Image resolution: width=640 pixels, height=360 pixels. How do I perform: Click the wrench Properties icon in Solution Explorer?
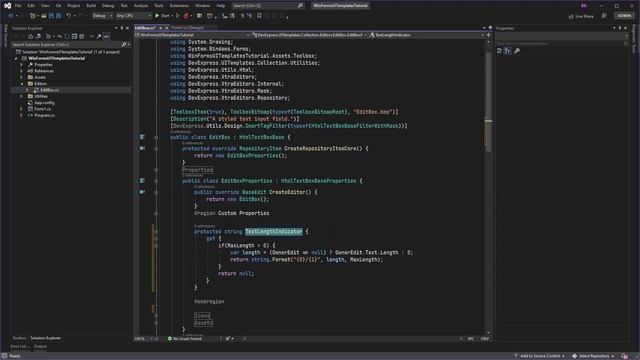click(x=99, y=36)
